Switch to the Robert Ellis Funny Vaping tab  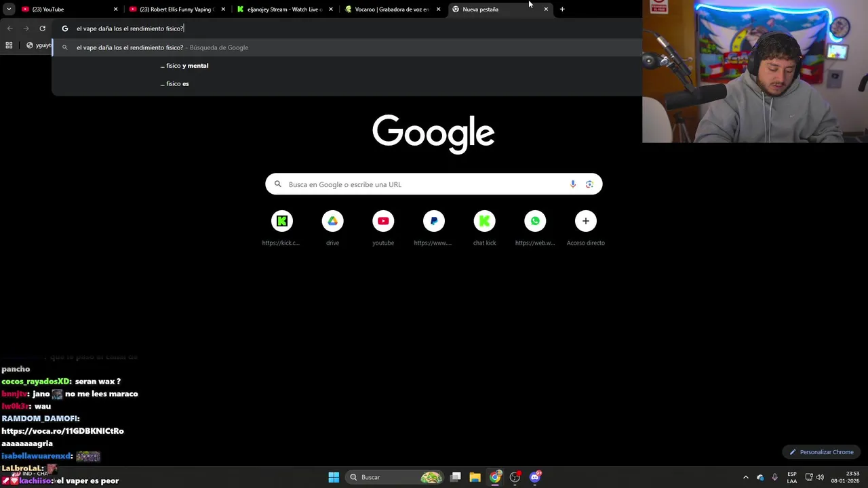click(x=176, y=9)
